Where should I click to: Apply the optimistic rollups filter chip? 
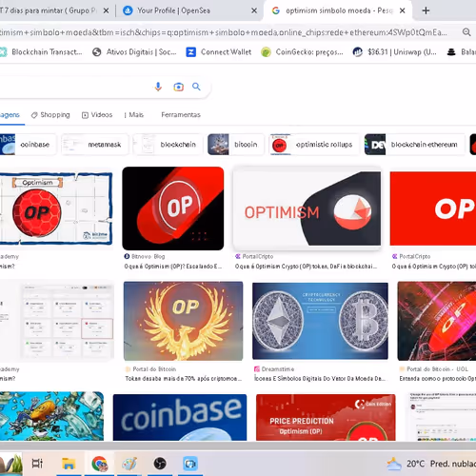pyautogui.click(x=314, y=145)
